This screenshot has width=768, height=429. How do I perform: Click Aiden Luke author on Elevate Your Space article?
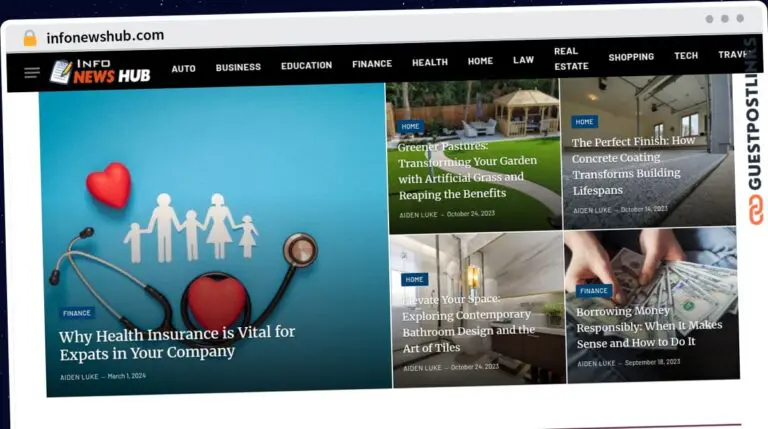pyautogui.click(x=422, y=368)
